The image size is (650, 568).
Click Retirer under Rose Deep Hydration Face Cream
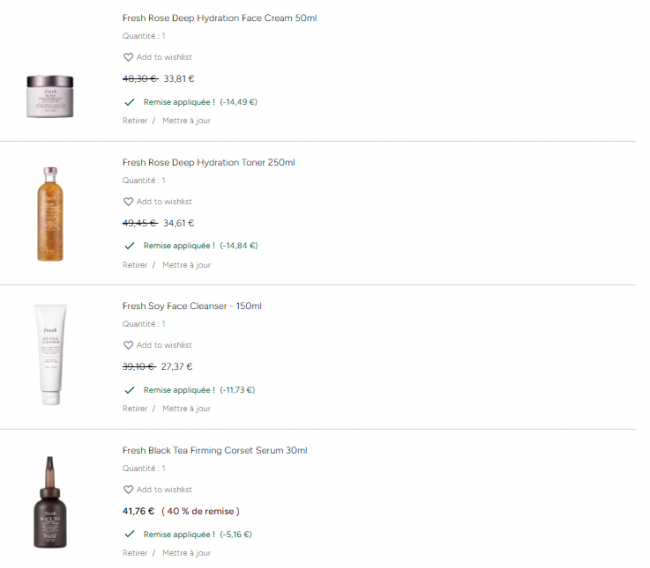point(135,121)
